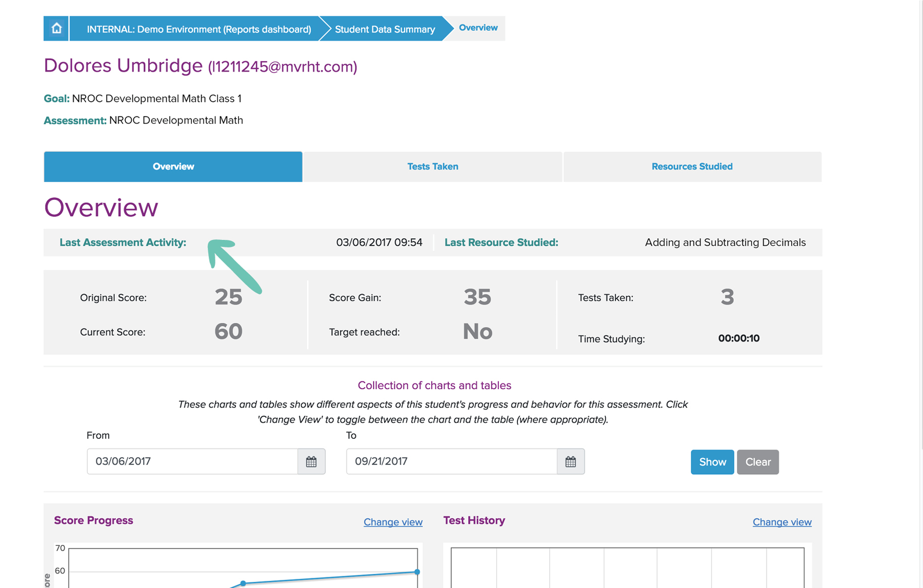Click the last data point on Score Progress
The width and height of the screenshot is (923, 588).
click(417, 572)
